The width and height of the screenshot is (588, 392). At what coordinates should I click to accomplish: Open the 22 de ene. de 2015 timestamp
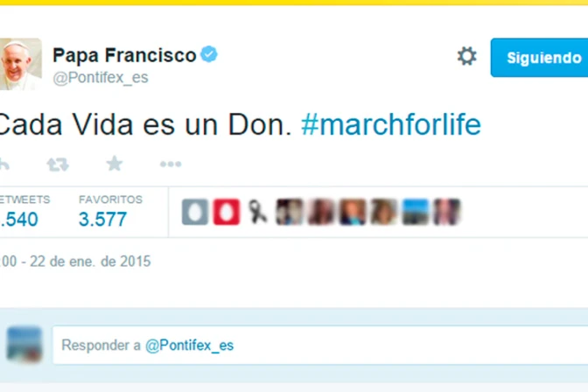(x=77, y=261)
